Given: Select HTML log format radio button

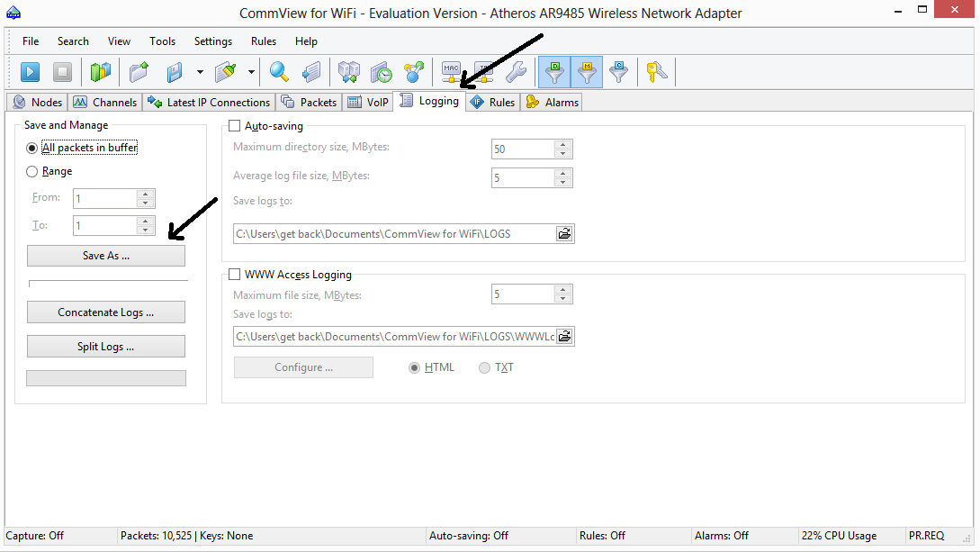Looking at the screenshot, I should (x=414, y=367).
